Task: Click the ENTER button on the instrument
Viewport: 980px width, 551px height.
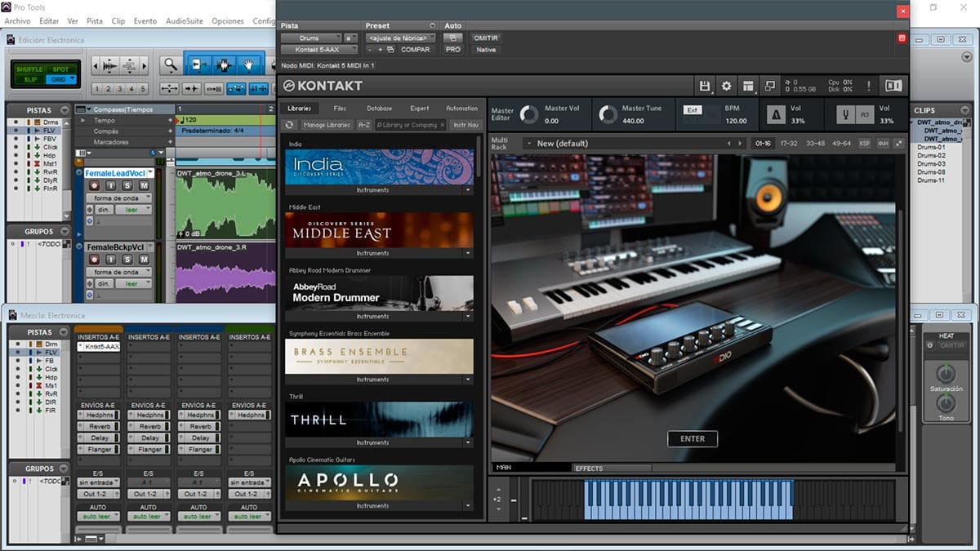Action: tap(692, 438)
